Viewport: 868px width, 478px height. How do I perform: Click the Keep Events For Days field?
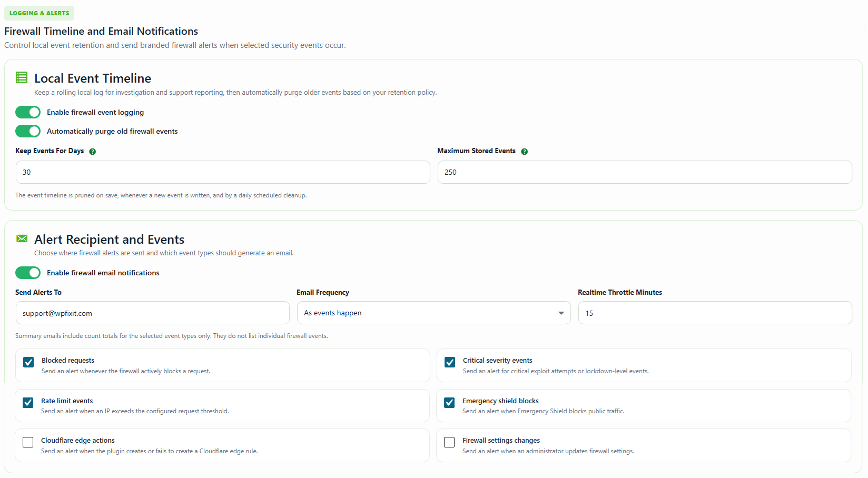[x=223, y=172]
